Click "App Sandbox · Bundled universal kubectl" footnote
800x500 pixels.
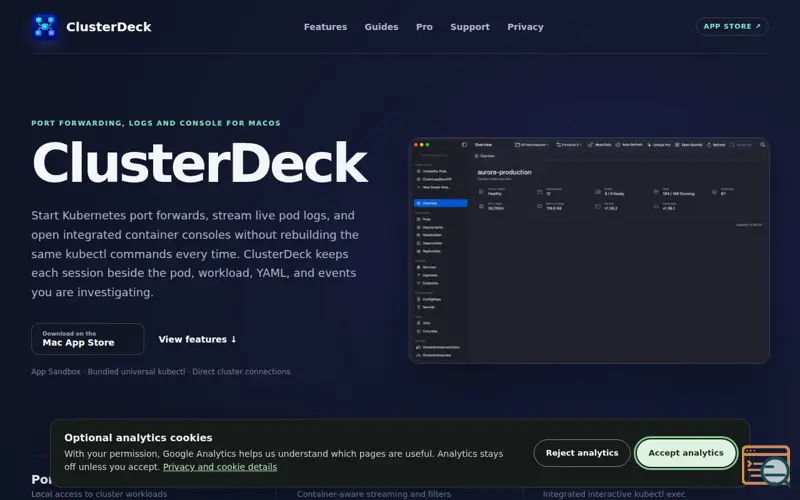click(161, 371)
